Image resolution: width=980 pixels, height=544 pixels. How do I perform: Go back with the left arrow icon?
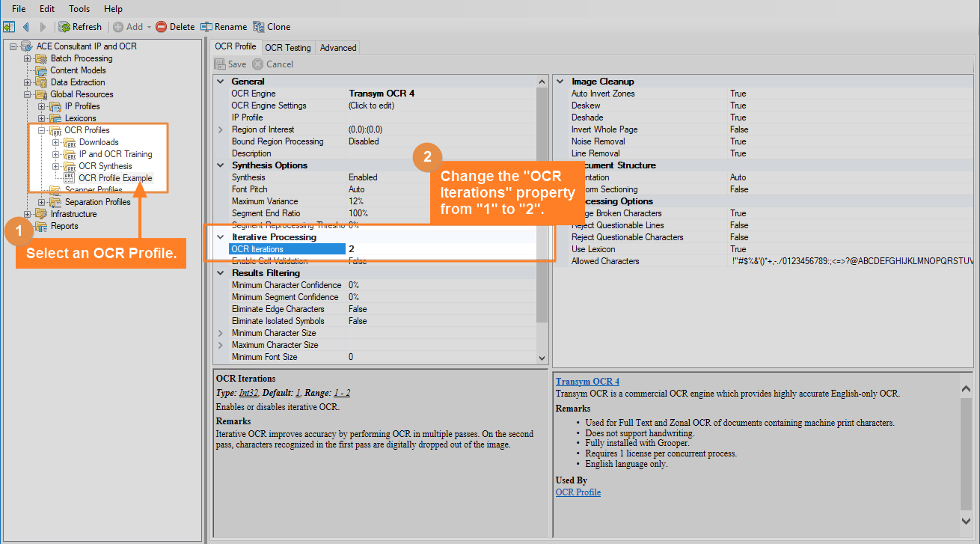click(x=26, y=27)
